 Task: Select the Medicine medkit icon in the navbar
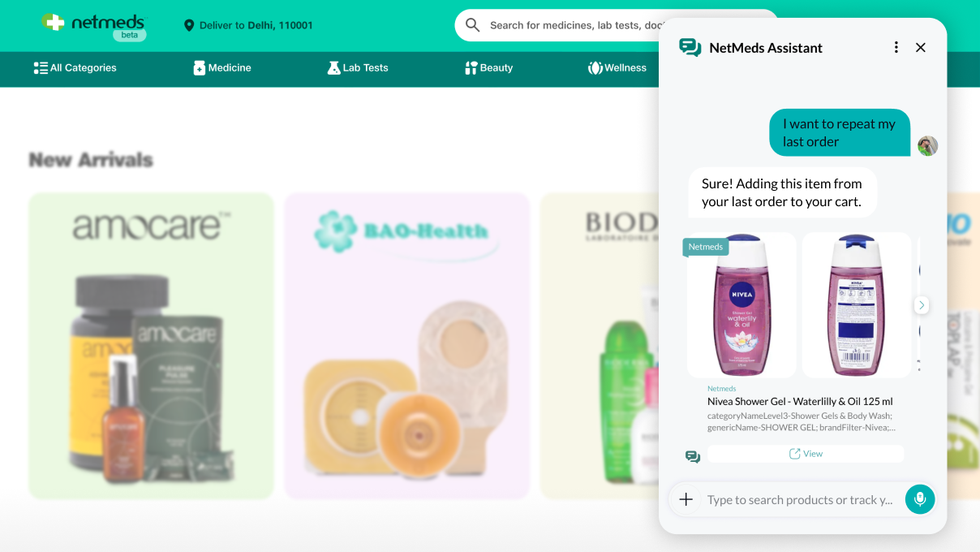[200, 68]
